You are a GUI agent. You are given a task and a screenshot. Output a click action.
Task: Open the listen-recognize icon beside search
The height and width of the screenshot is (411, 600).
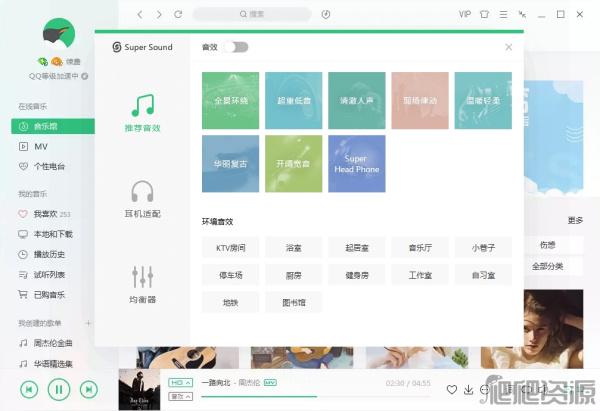tap(326, 15)
